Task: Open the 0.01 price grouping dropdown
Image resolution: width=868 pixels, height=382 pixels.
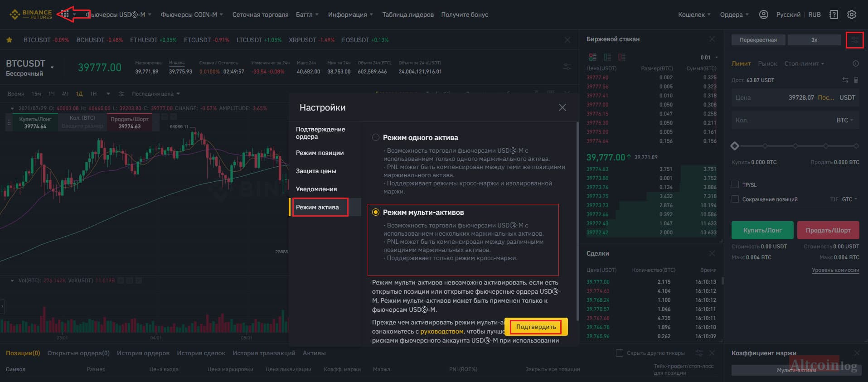Action: pos(709,58)
